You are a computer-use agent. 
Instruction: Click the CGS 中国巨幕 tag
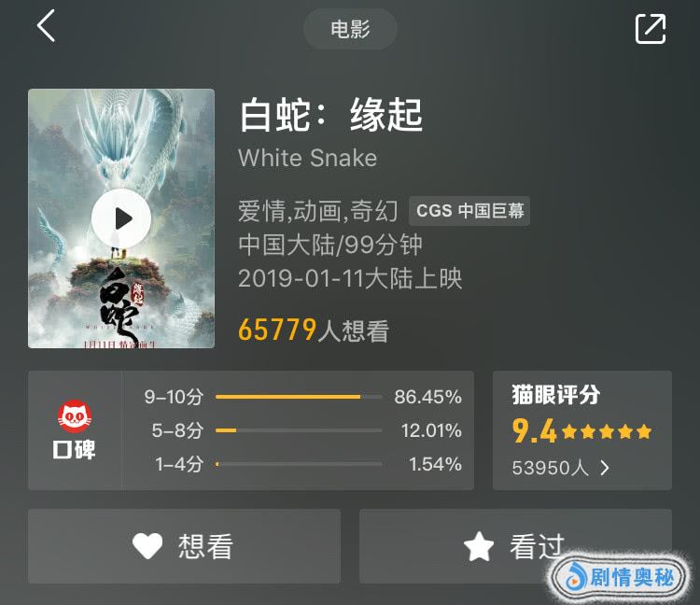(x=469, y=211)
